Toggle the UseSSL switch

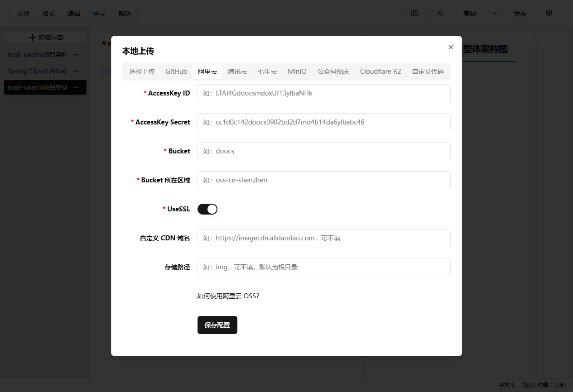(x=207, y=209)
